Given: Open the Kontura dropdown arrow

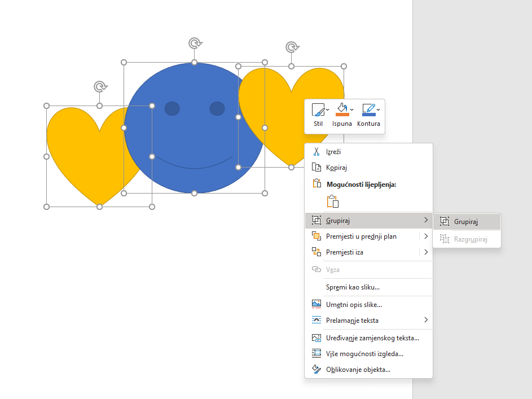Looking at the screenshot, I should click(x=379, y=109).
